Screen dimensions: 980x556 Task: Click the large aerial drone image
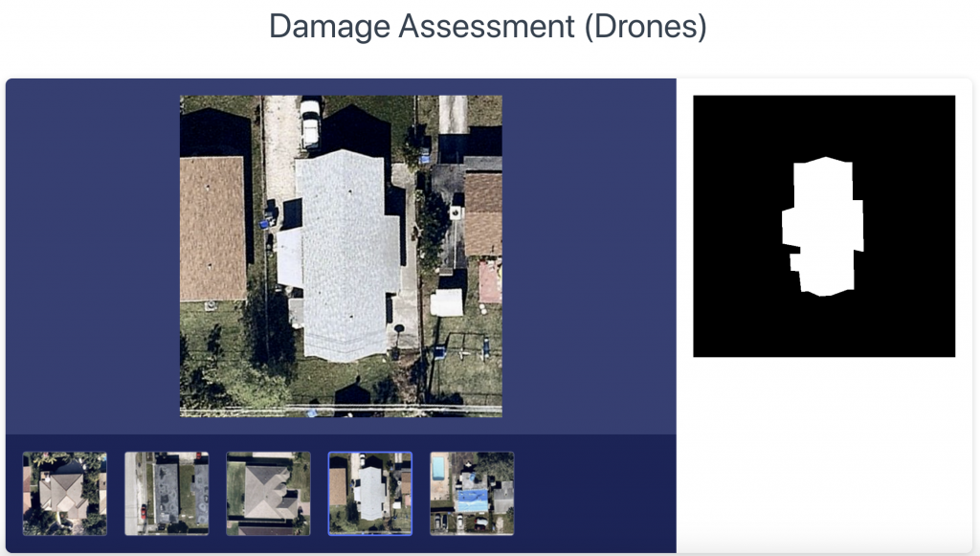point(342,256)
